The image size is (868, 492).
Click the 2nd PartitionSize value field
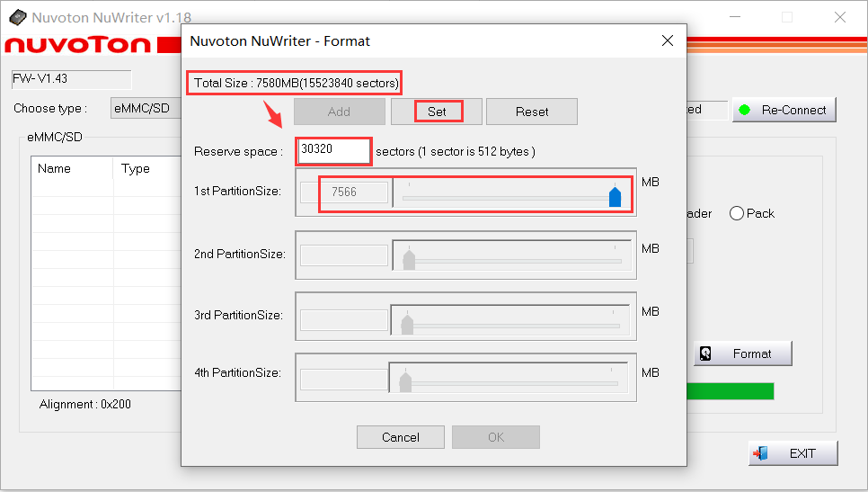click(344, 255)
